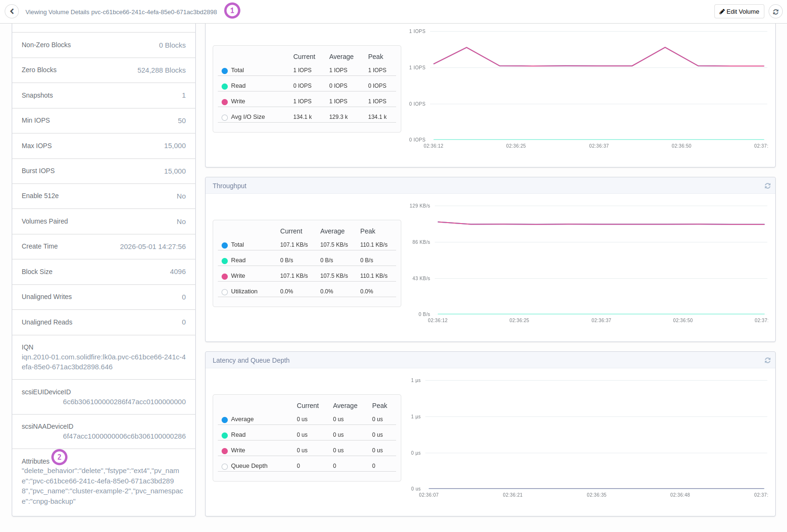The image size is (787, 532).
Task: Click the Unaligned Reads row label
Action: 47,322
